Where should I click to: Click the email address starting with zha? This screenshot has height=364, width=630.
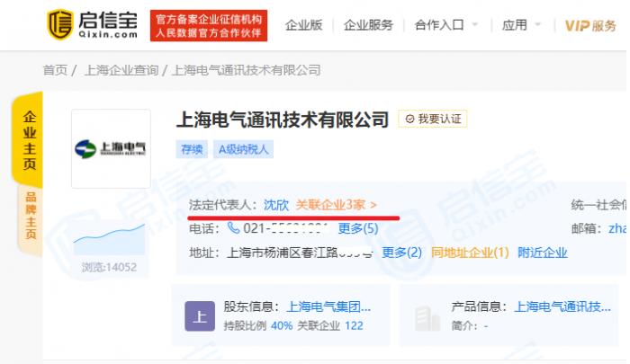[617, 228]
